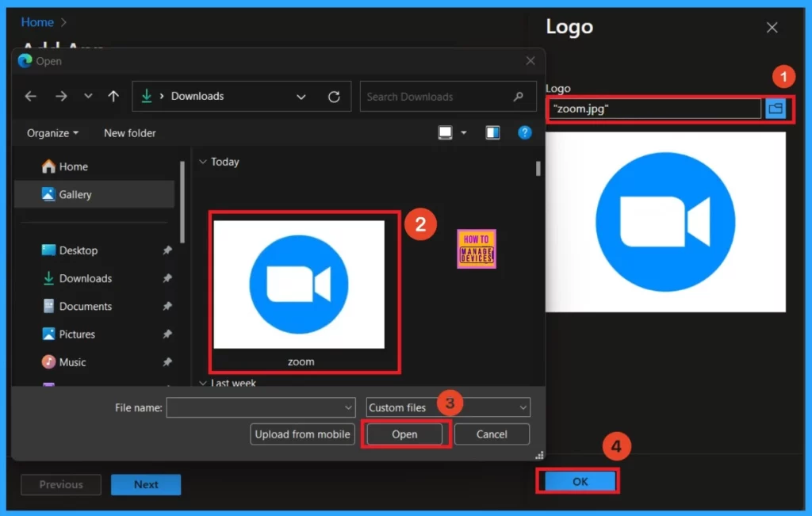The width and height of the screenshot is (812, 516).
Task: Click the Next button
Action: (x=146, y=484)
